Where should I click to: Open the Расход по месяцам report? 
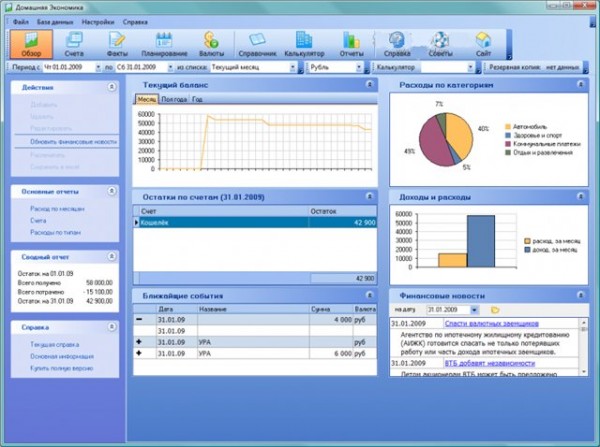click(57, 209)
